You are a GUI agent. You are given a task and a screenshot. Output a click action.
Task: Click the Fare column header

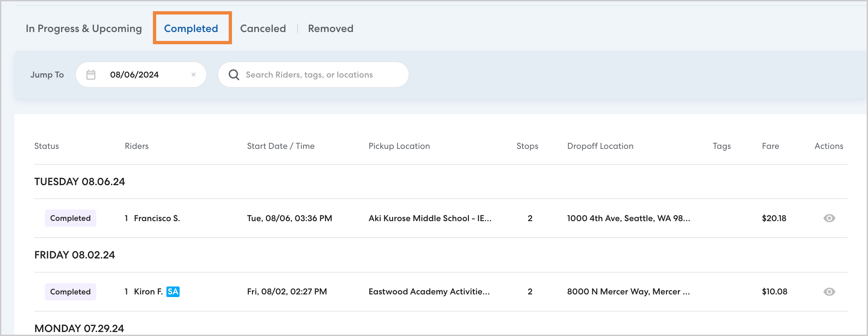(770, 146)
